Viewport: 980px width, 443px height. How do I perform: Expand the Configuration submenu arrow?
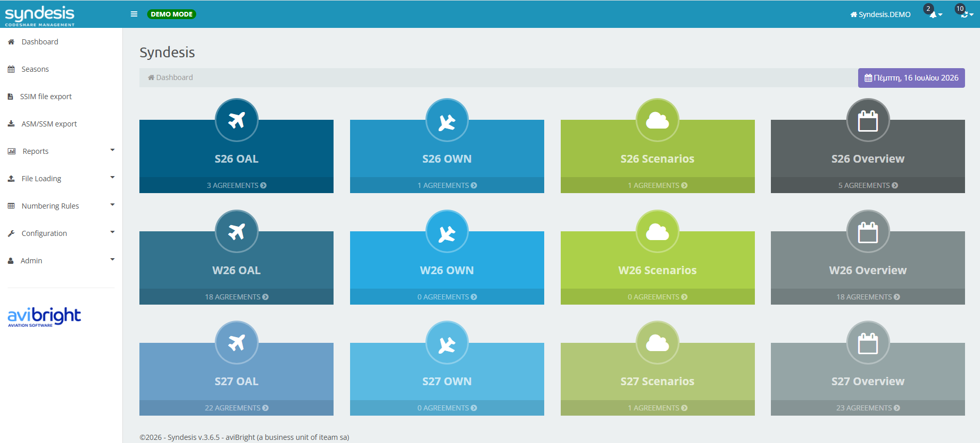point(113,232)
